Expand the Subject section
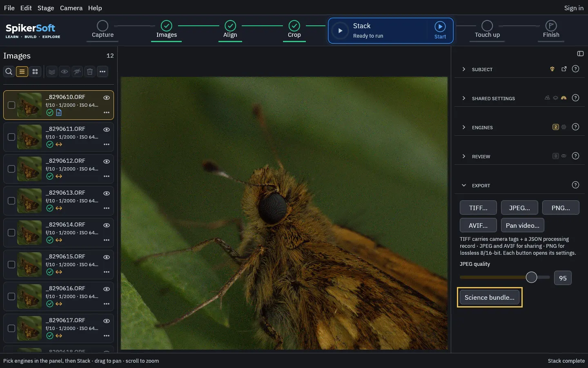The height and width of the screenshot is (368, 588). click(x=463, y=69)
